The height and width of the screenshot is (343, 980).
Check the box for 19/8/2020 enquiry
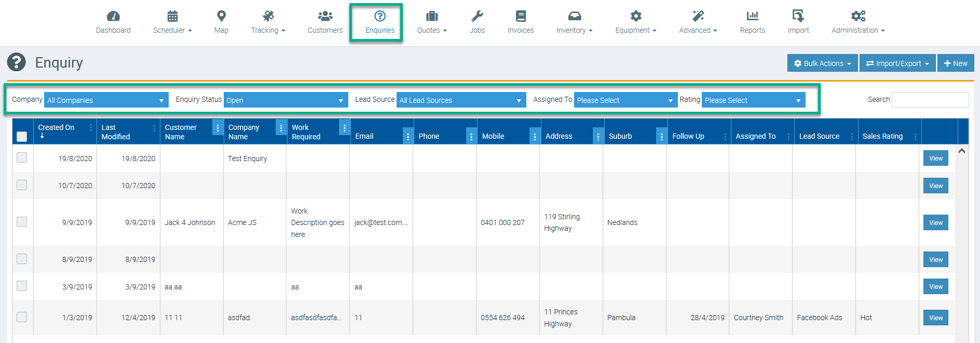(22, 157)
